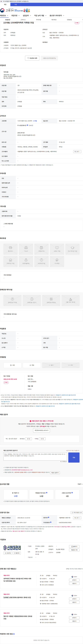Viewport: 83px width, 644px height.
Task: Click the 전자정부 누리집 notice flag icon
Action: pos(1,1)
